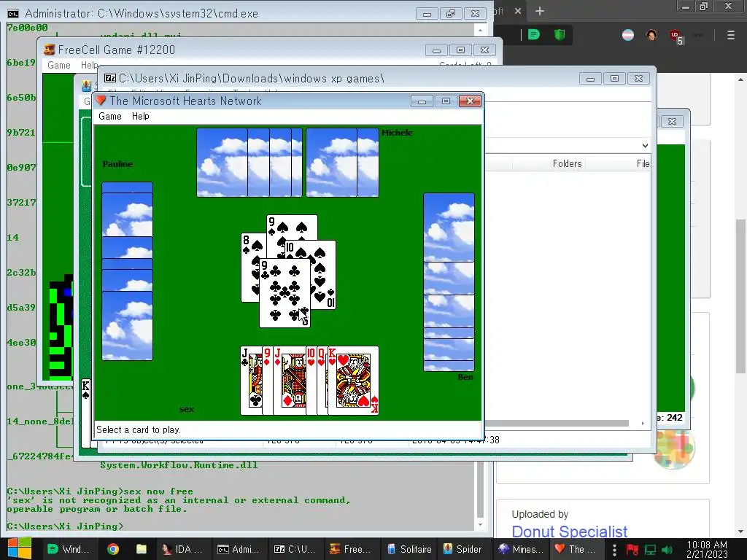Click Michele's face-down card stack
Image resolution: width=747 pixels, height=560 pixels.
click(x=287, y=163)
